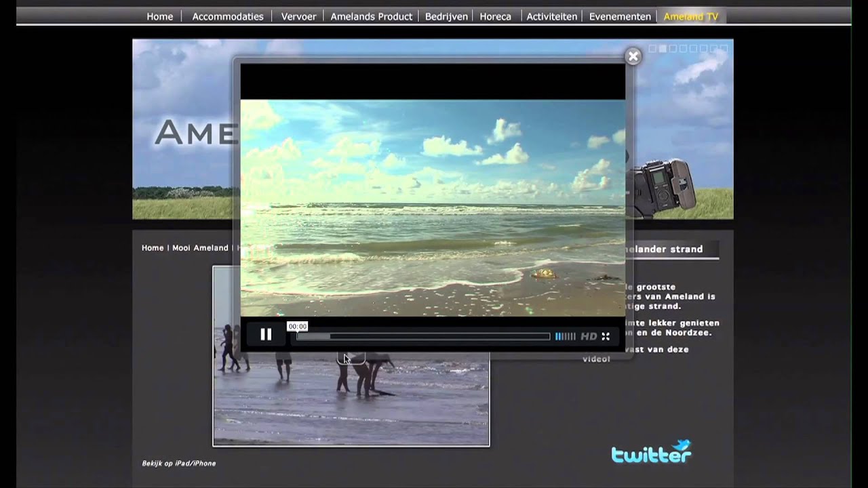
Task: Adjust the blue volume bars
Action: click(x=565, y=336)
